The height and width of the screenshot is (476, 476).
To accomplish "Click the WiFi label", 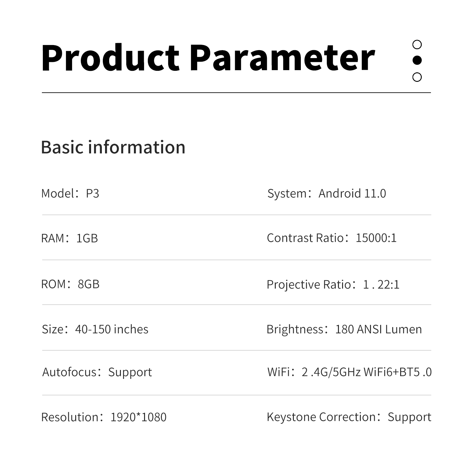I will pyautogui.click(x=278, y=372).
